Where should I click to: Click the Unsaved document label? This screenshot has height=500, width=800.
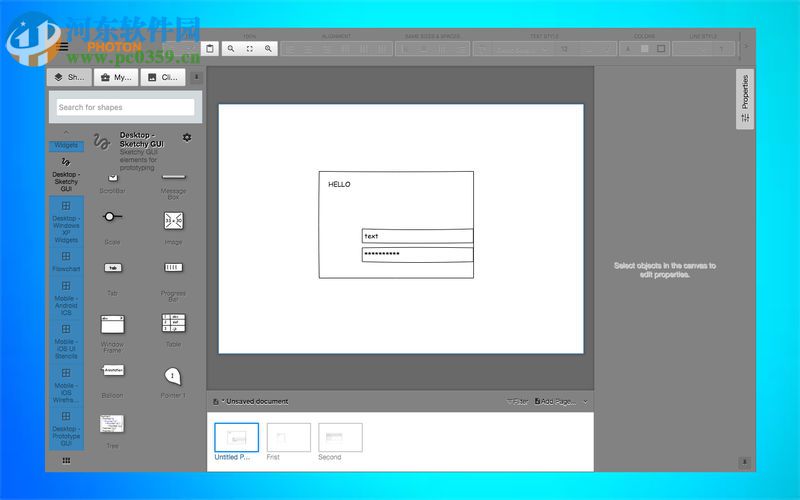point(257,402)
